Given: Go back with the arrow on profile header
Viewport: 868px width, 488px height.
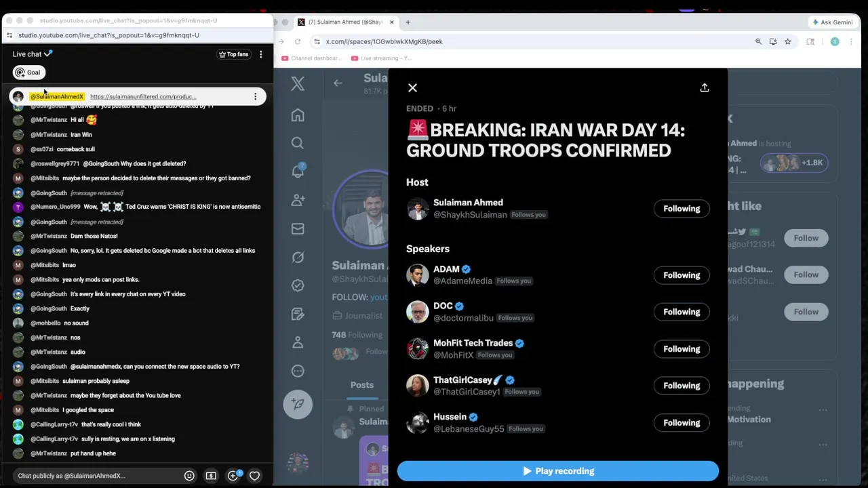Looking at the screenshot, I should [x=338, y=83].
